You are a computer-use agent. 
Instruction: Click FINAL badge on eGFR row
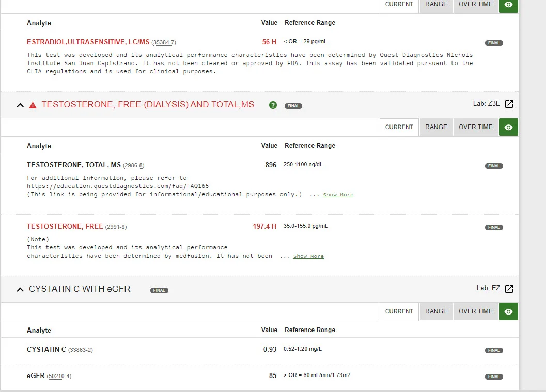tap(494, 377)
